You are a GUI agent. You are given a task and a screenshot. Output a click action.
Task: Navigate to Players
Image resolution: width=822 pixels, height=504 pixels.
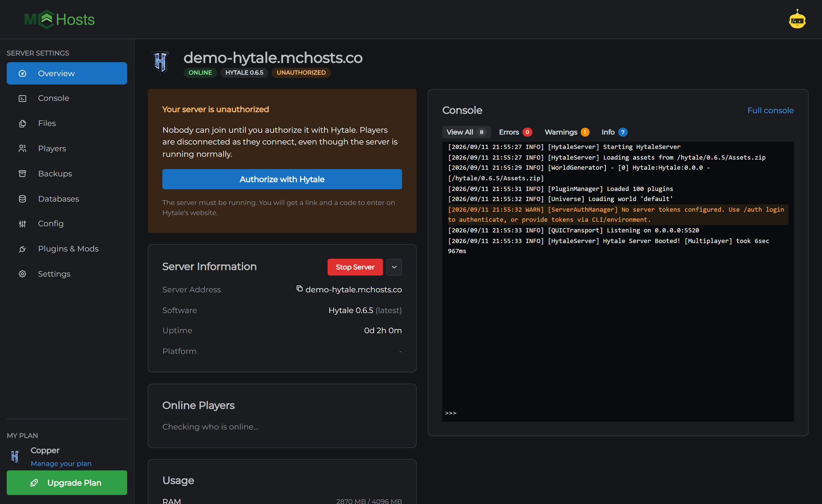pos(67,148)
